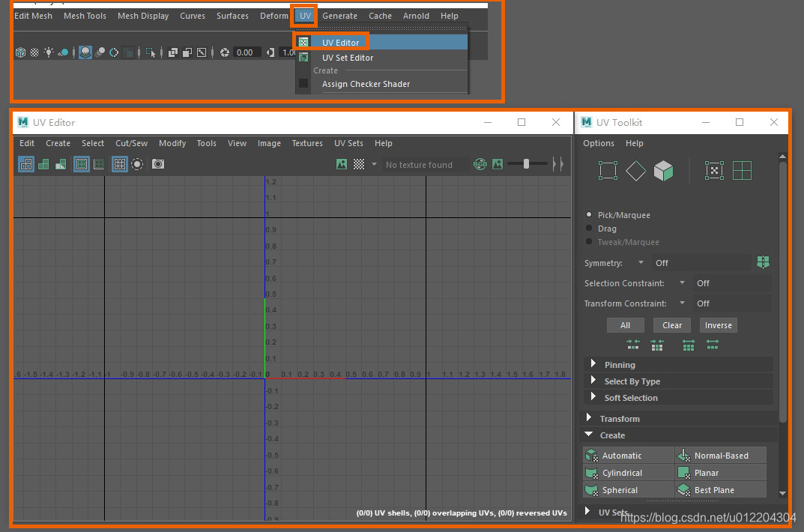Choose UV Set Editor menu entry
804x532 pixels.
click(x=381, y=58)
